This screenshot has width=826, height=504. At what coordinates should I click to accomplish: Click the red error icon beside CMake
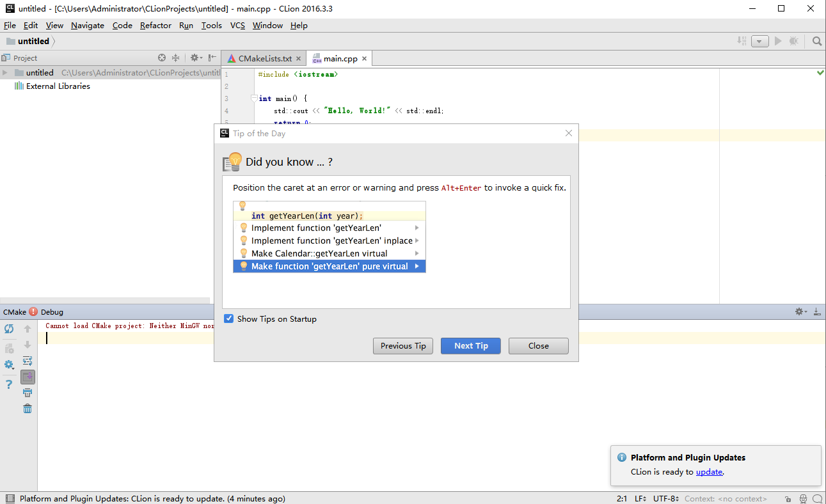click(x=33, y=311)
